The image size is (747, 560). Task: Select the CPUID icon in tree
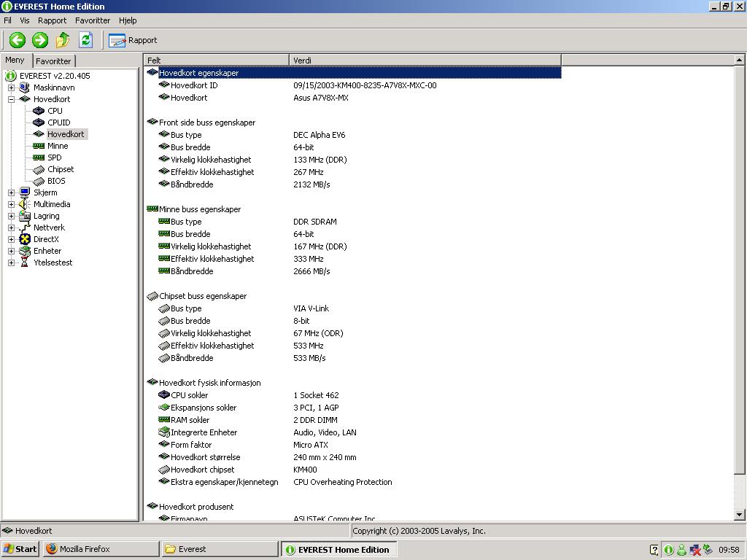tap(39, 122)
